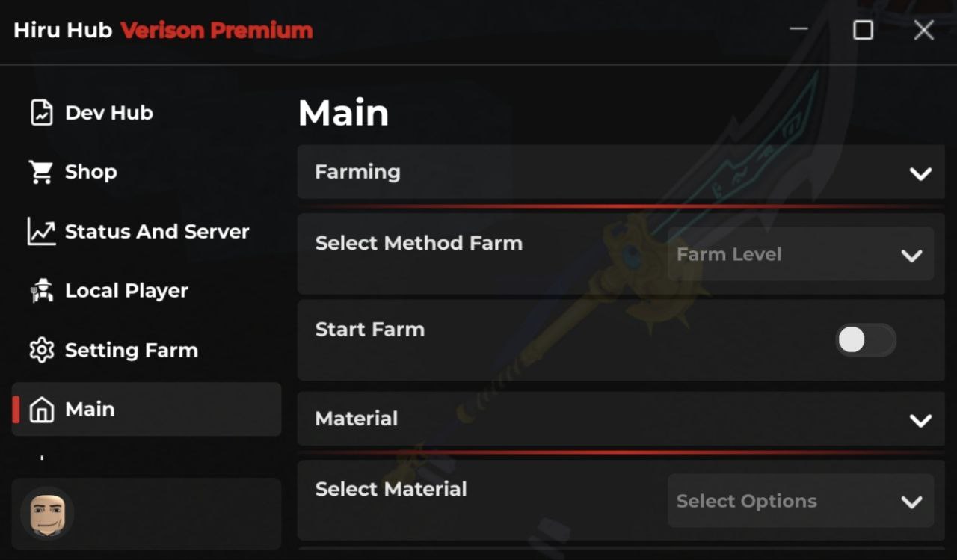Image resolution: width=957 pixels, height=560 pixels.
Task: Click the player avatar thumbnail
Action: coord(47,514)
